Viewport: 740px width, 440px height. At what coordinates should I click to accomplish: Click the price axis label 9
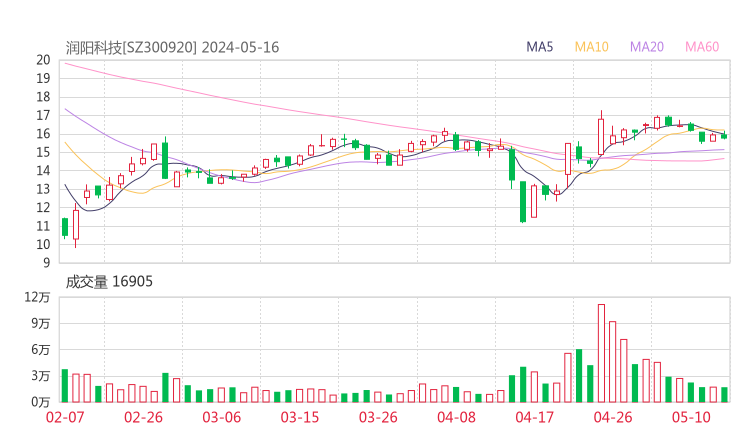tap(46, 262)
